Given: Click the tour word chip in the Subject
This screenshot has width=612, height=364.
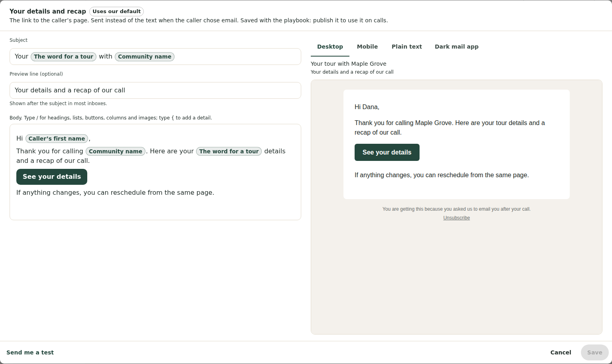Looking at the screenshot, I should tap(64, 57).
